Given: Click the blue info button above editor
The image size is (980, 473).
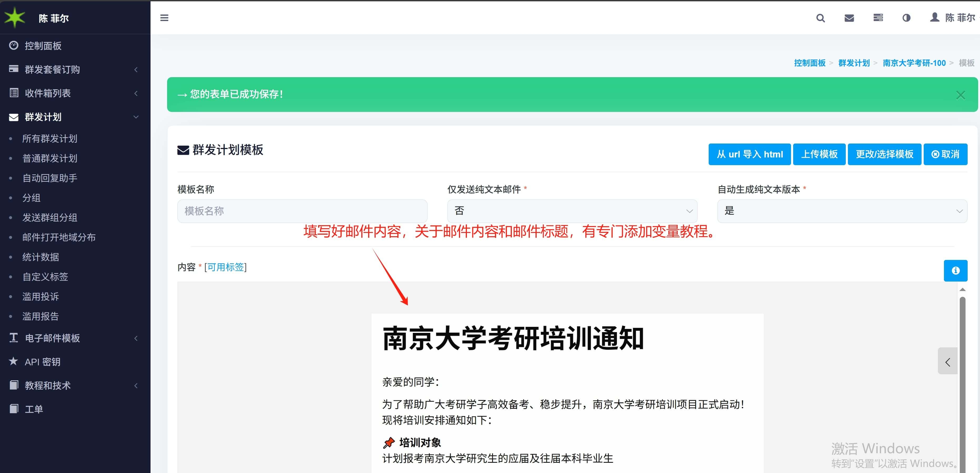Looking at the screenshot, I should (x=955, y=270).
